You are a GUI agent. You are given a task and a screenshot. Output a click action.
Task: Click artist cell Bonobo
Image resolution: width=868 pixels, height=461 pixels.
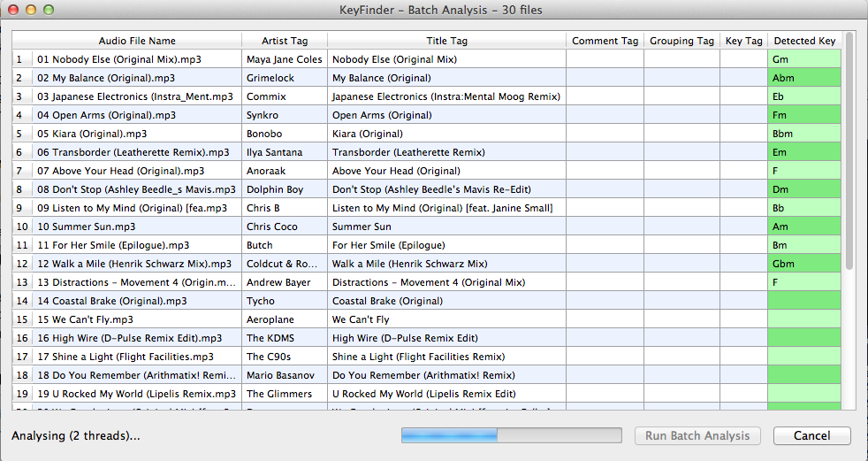[x=285, y=134]
